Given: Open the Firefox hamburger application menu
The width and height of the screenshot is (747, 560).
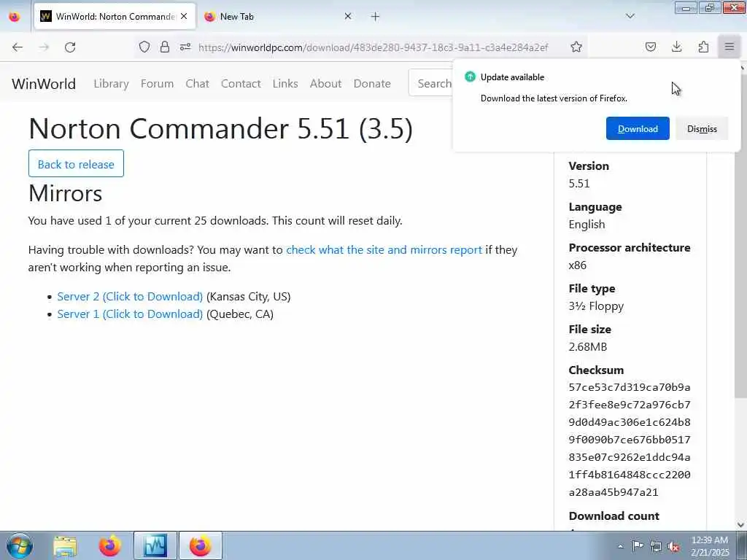Looking at the screenshot, I should pyautogui.click(x=729, y=47).
